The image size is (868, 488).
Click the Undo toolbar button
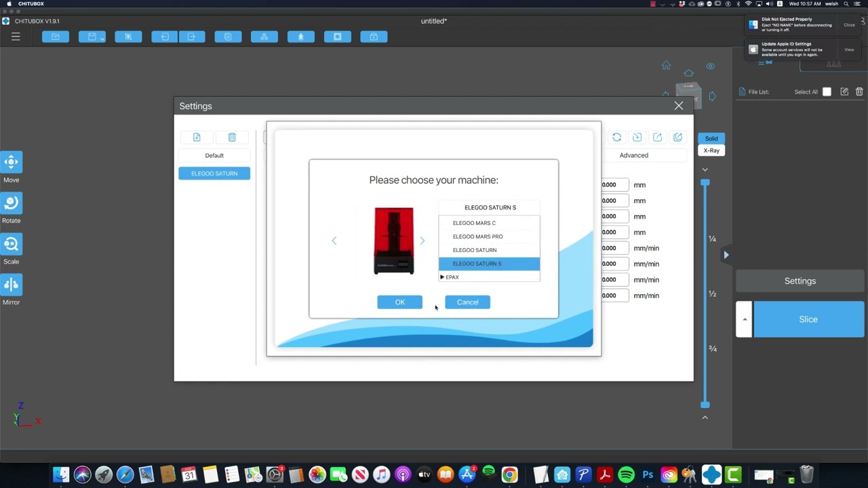click(165, 37)
